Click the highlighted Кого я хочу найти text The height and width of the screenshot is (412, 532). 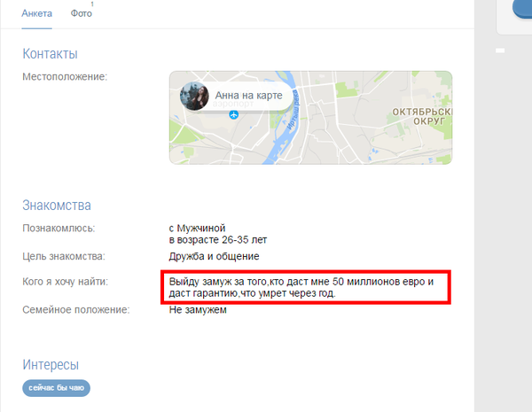pyautogui.click(x=301, y=287)
